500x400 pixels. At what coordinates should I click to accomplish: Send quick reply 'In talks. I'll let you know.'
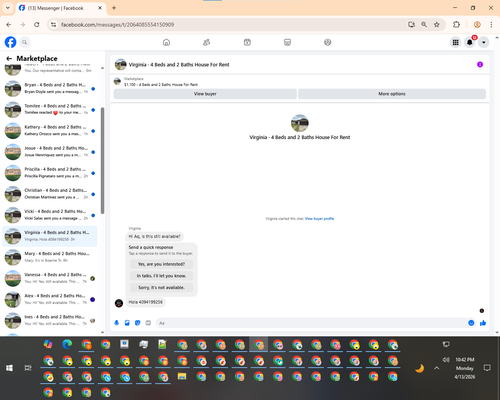tap(161, 276)
